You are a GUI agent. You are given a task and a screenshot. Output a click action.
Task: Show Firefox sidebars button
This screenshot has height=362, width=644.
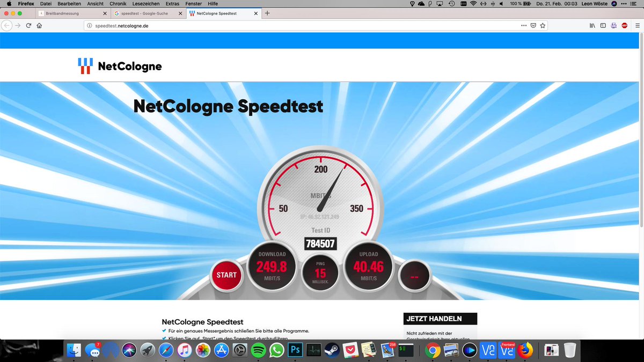click(603, 25)
